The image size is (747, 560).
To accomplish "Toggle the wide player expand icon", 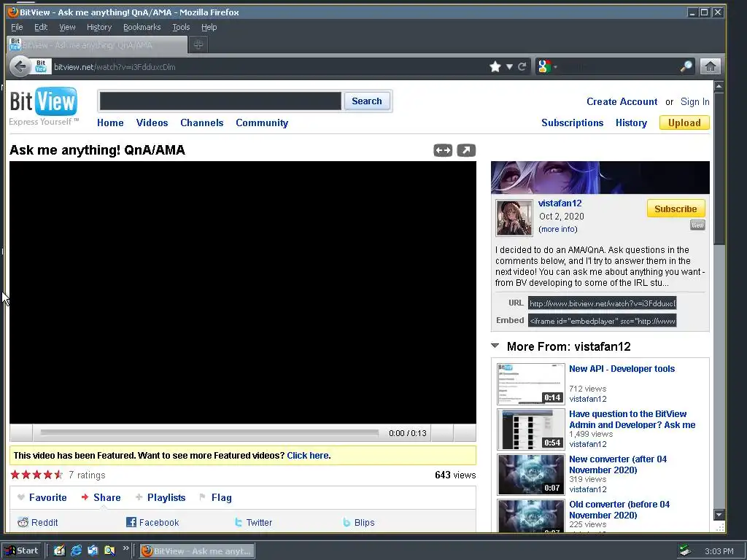I will pos(443,150).
